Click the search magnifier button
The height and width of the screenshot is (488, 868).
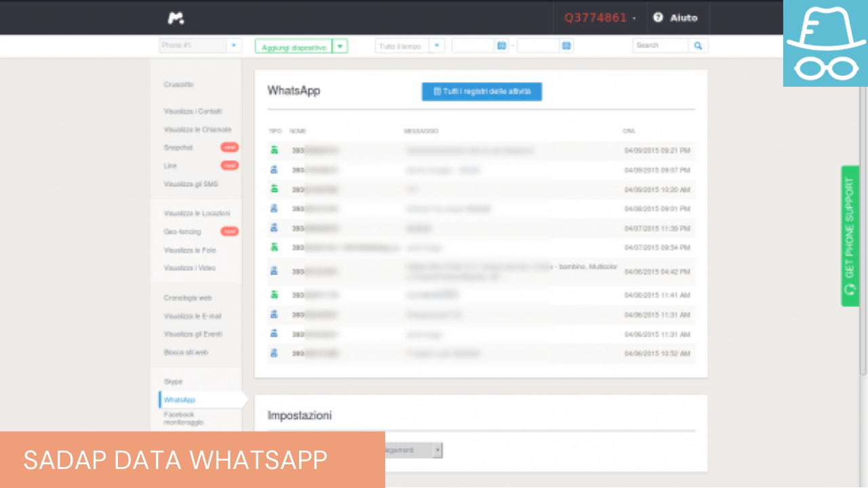[x=698, y=45]
